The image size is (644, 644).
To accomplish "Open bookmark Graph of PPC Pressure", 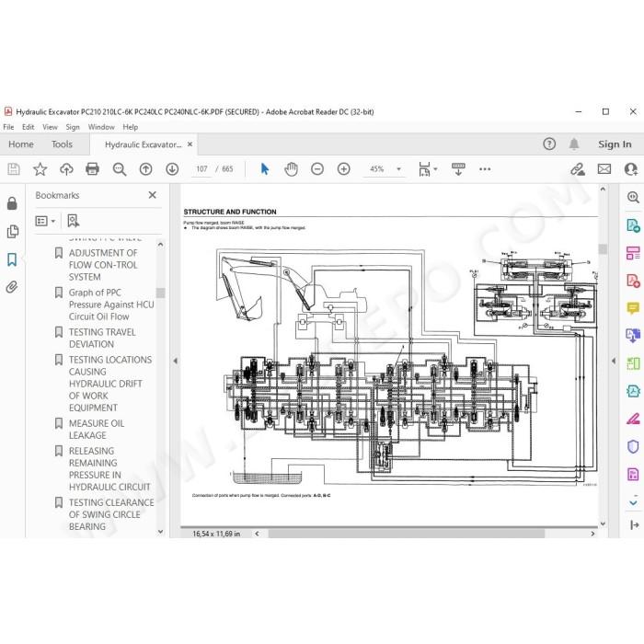I will (x=111, y=305).
